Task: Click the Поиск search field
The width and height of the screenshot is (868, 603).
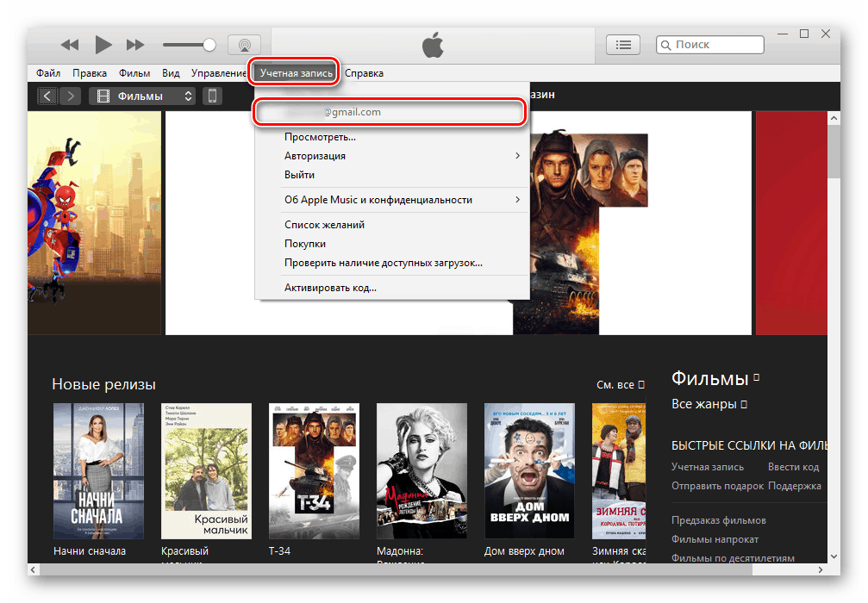Action: (x=709, y=45)
